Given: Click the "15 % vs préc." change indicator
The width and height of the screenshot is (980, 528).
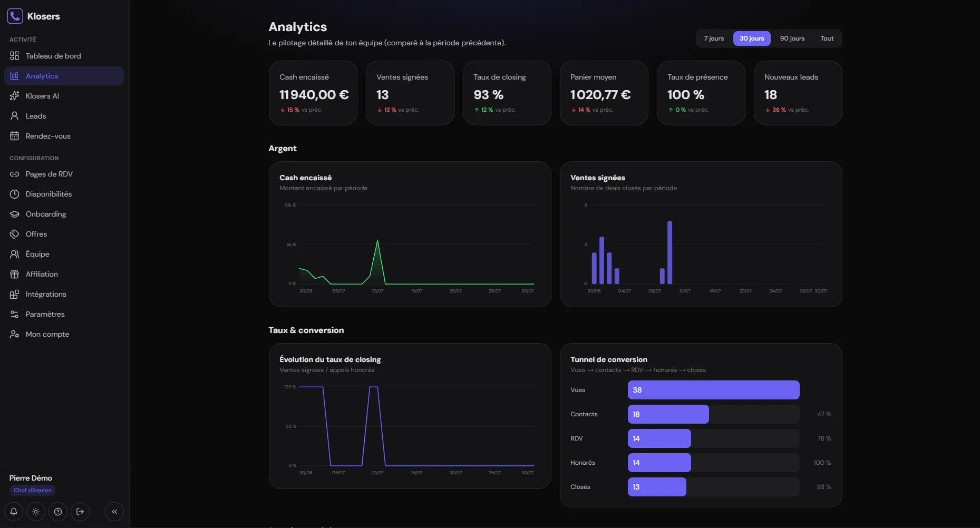Looking at the screenshot, I should tap(301, 110).
